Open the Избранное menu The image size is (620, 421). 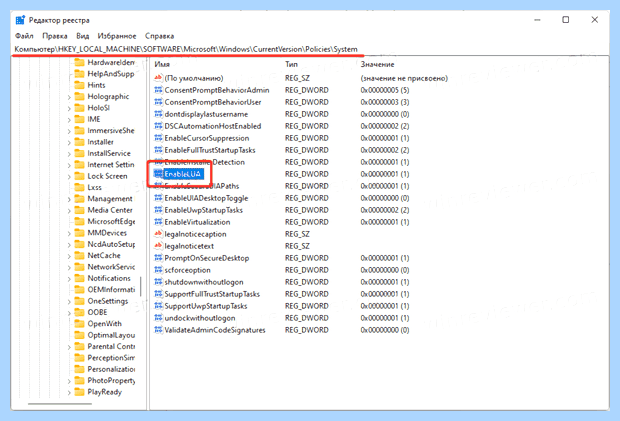point(117,36)
